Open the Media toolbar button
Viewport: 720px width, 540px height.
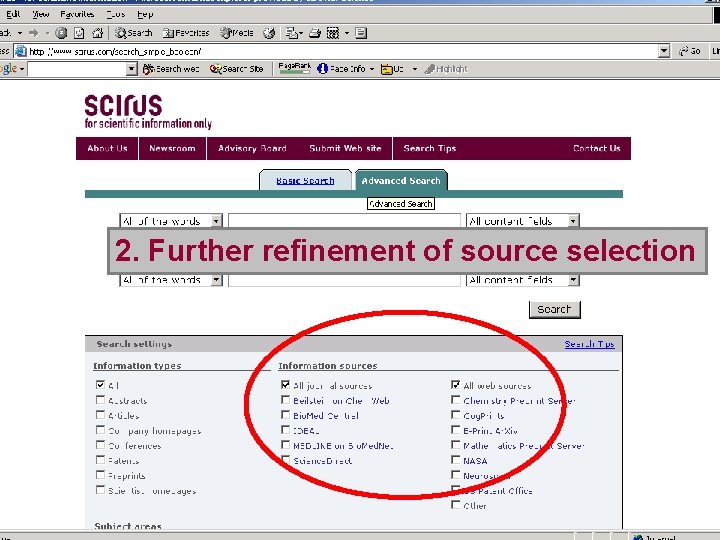click(237, 33)
